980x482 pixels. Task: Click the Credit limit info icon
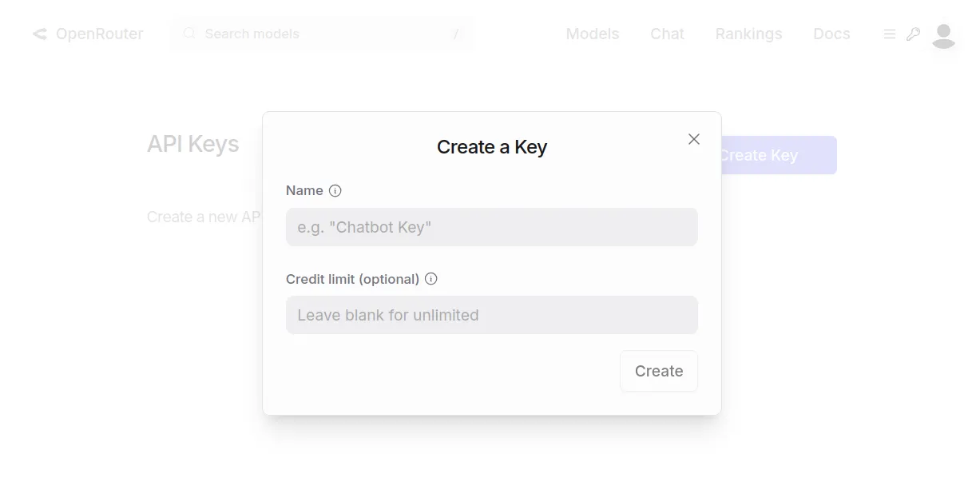click(x=431, y=279)
